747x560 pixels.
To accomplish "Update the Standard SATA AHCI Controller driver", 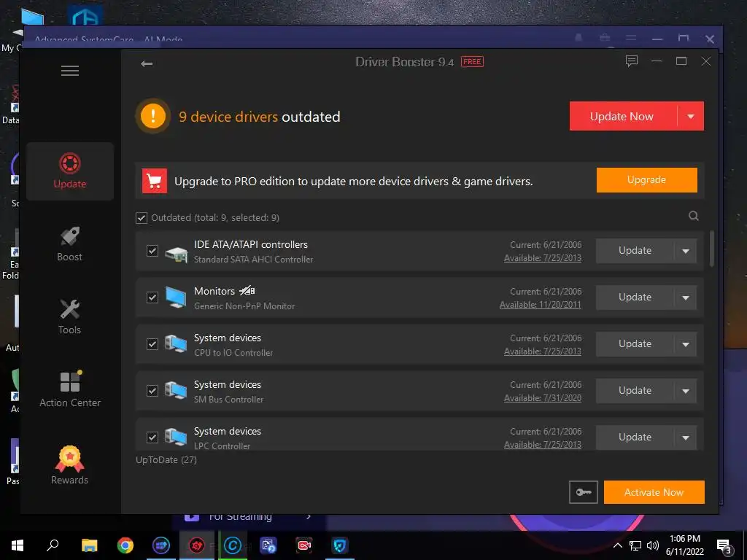I will (635, 251).
